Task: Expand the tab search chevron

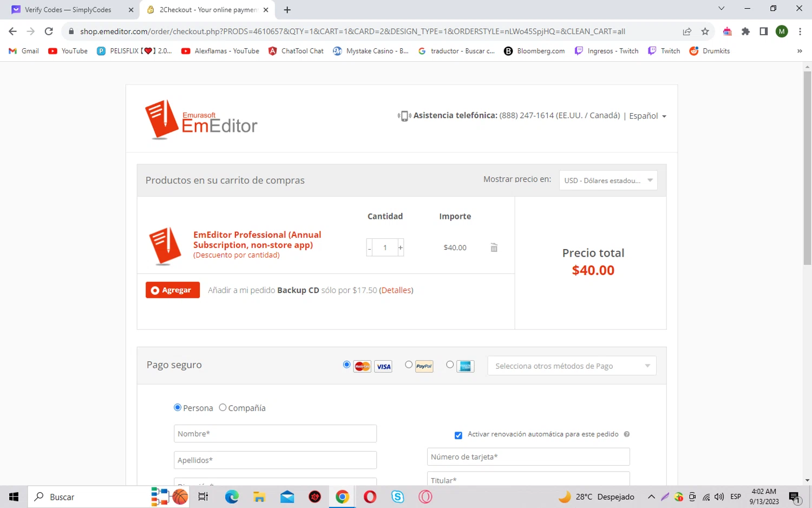Action: click(x=721, y=9)
